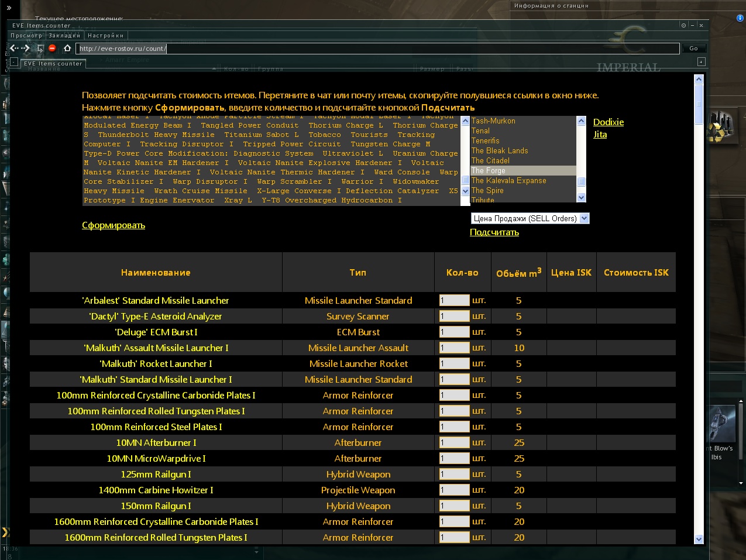
Task: Go forward with the browser's right arrow
Action: point(26,49)
